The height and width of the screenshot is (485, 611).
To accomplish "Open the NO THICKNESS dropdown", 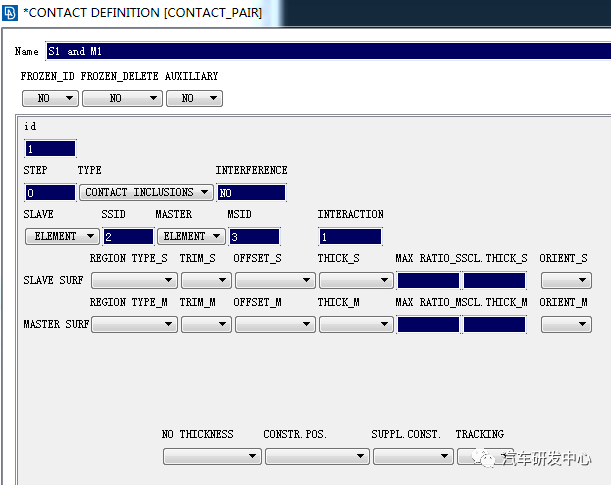I will tap(212, 456).
